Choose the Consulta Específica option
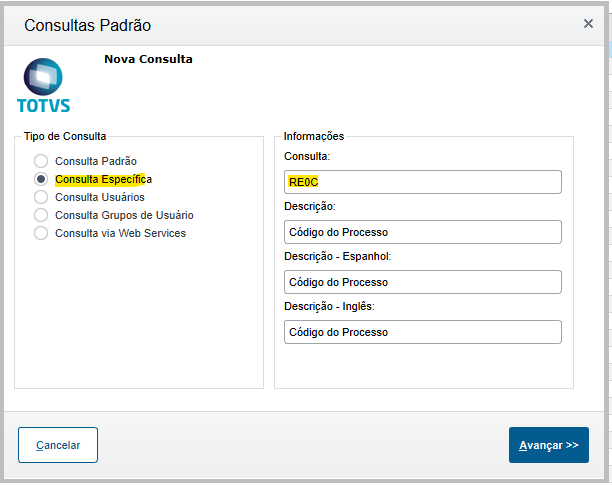Image resolution: width=612 pixels, height=486 pixels. 41,179
